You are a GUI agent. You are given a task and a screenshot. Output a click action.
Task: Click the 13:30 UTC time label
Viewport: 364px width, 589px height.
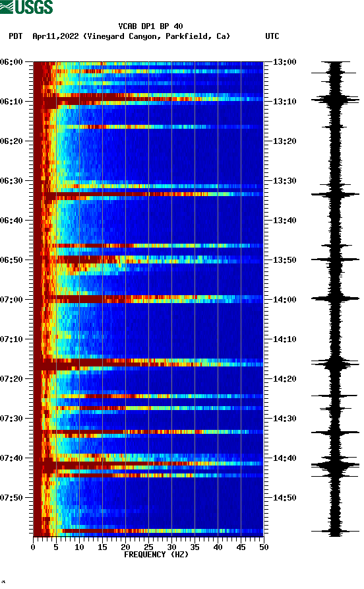284,181
